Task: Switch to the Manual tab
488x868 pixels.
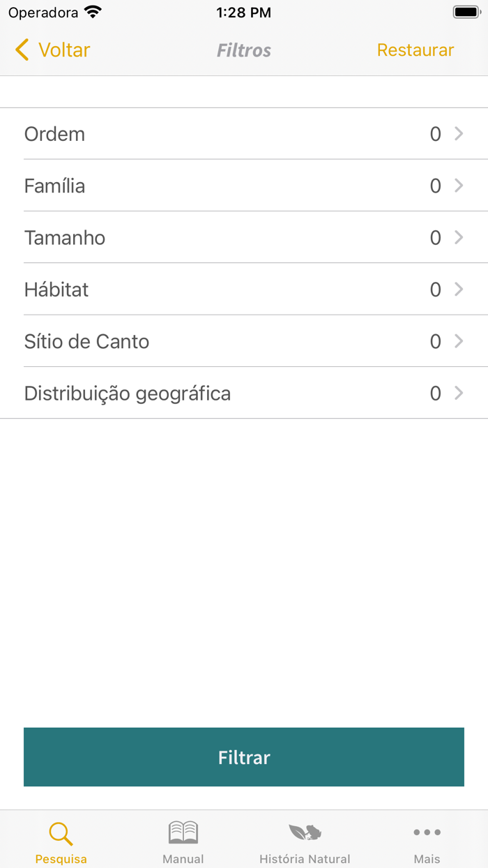Action: coord(183,841)
